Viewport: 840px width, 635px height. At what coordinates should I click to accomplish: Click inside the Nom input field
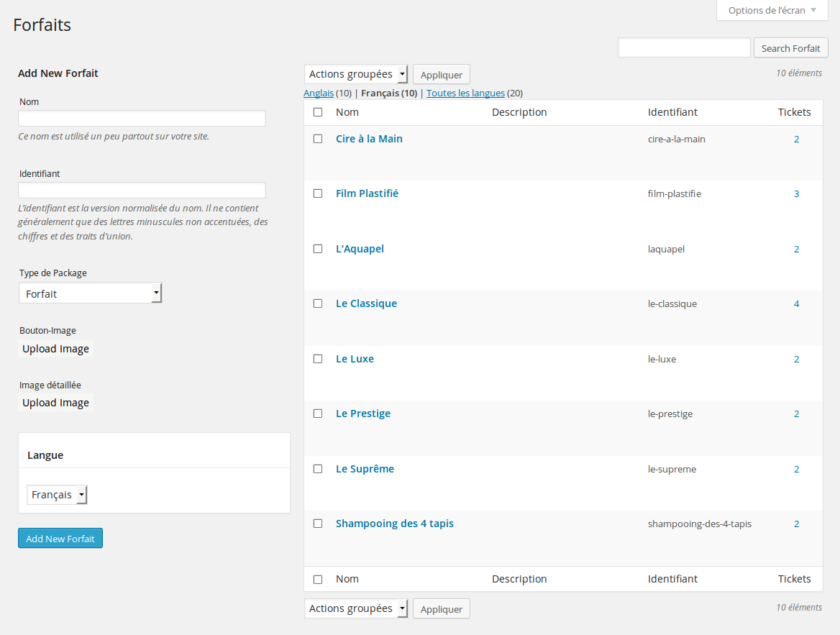141,118
